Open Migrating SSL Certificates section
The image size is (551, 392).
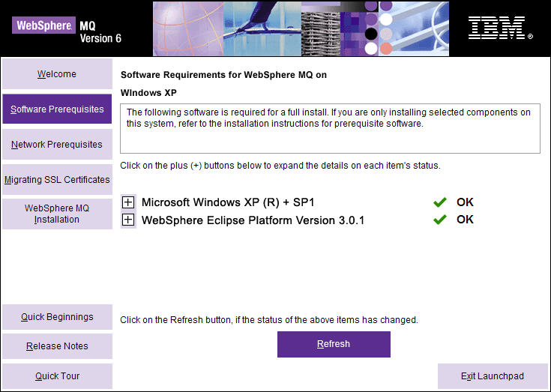click(x=57, y=179)
